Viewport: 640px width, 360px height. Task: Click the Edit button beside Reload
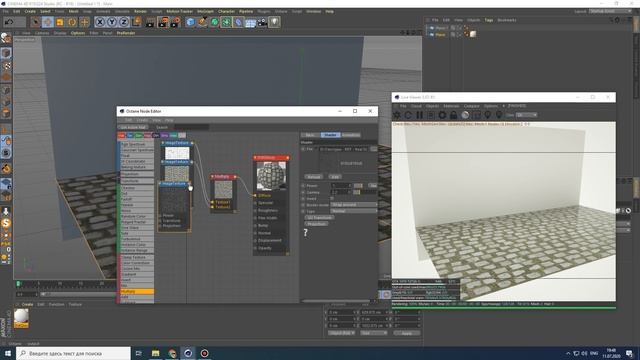(335, 177)
